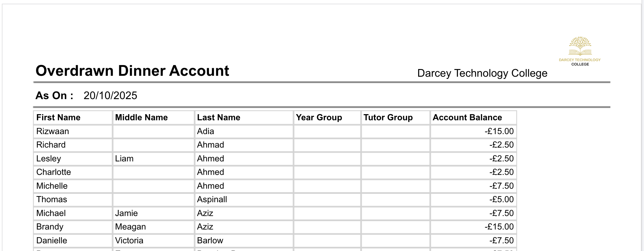The image size is (644, 251).
Task: Click the Year Group column header
Action: coord(319,118)
